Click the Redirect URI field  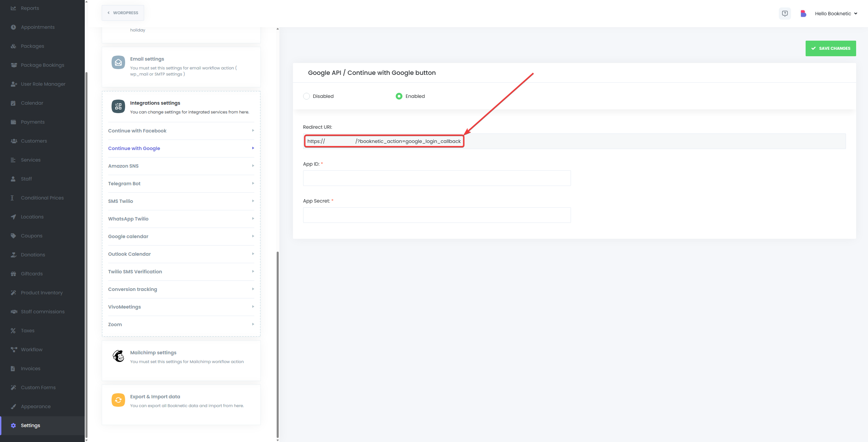pos(574,141)
